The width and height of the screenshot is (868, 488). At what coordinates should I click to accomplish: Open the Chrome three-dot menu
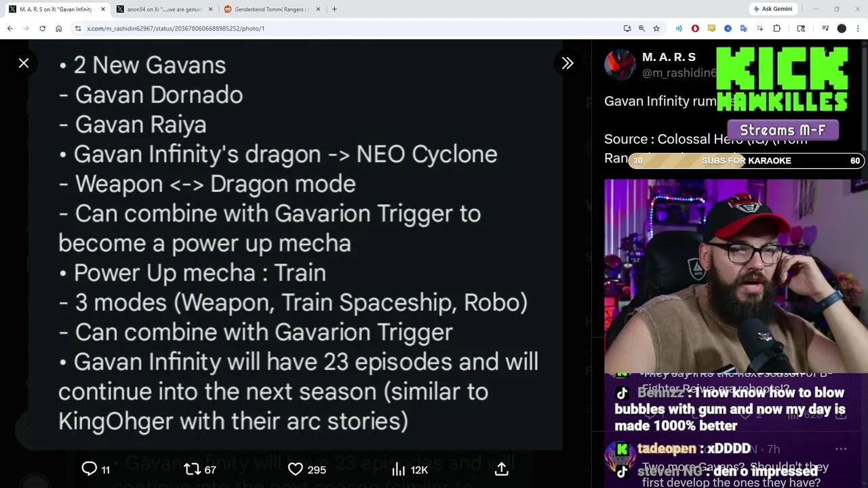(x=857, y=28)
